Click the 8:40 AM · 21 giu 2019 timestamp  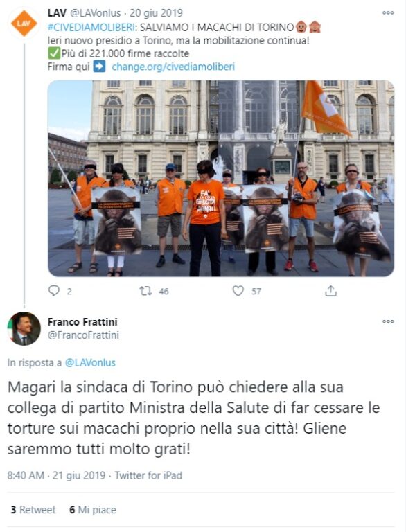click(x=56, y=475)
